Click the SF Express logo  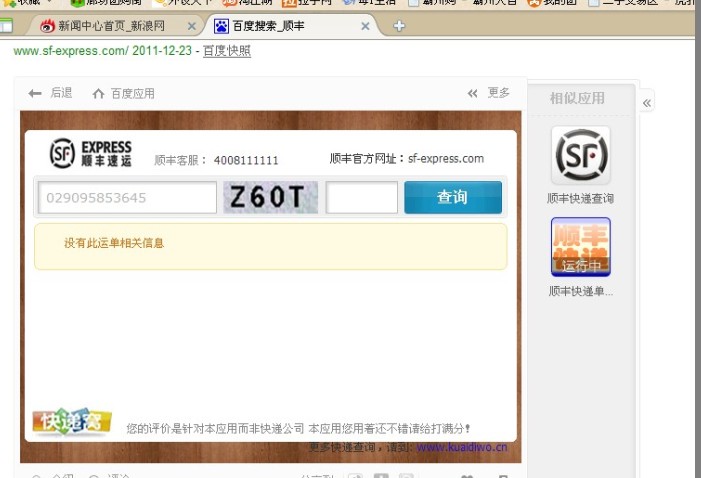point(91,153)
